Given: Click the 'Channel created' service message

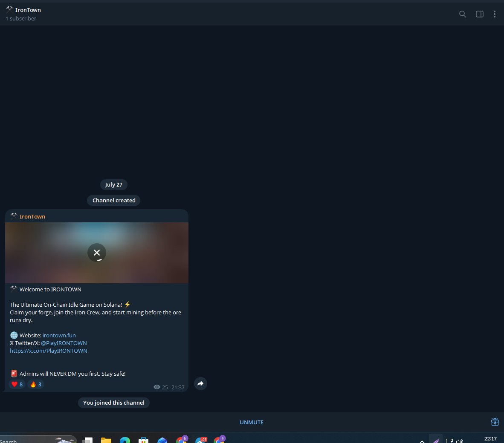Looking at the screenshot, I should pyautogui.click(x=114, y=200).
